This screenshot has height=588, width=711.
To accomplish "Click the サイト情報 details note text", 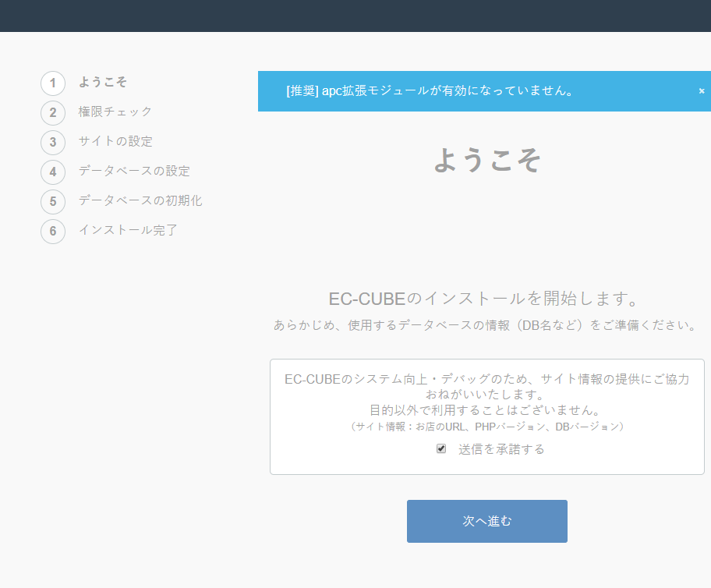I will coord(487,427).
